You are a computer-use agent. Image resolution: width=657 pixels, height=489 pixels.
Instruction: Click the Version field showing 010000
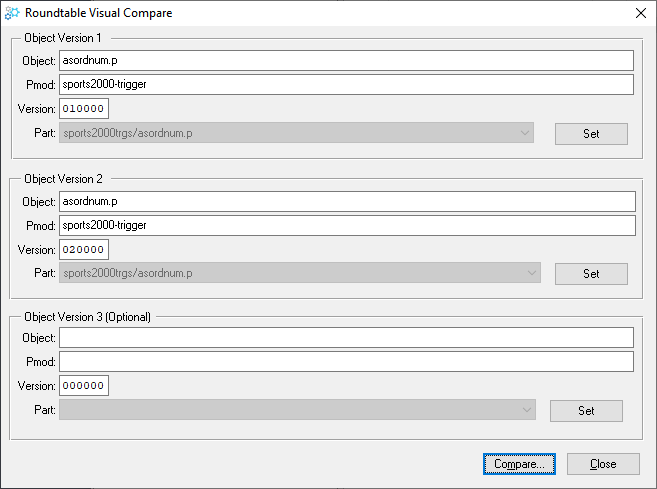click(84, 109)
